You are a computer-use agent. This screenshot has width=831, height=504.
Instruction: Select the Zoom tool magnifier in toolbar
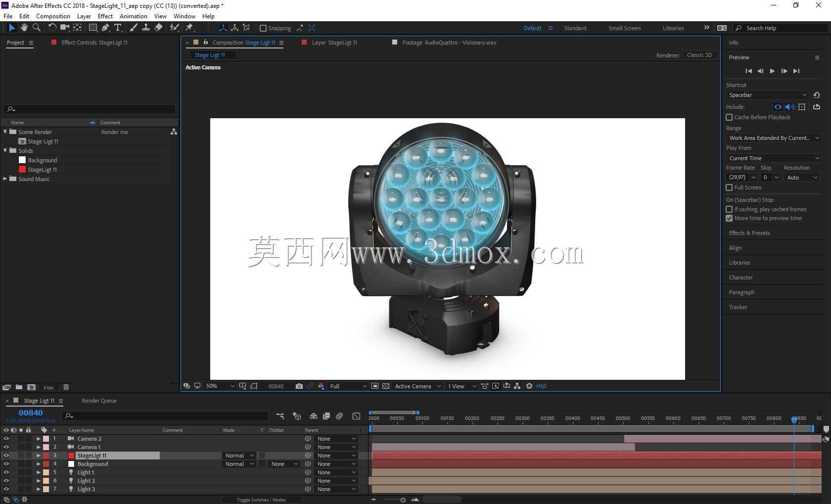click(36, 28)
